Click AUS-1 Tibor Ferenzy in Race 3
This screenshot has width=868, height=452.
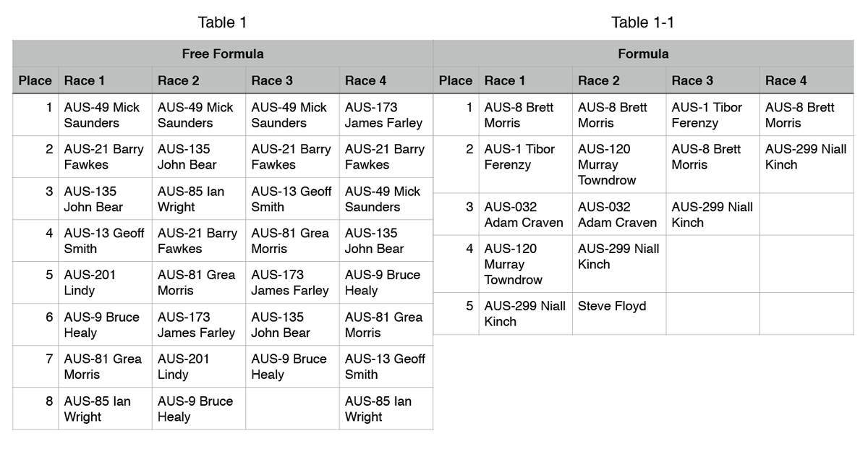707,115
